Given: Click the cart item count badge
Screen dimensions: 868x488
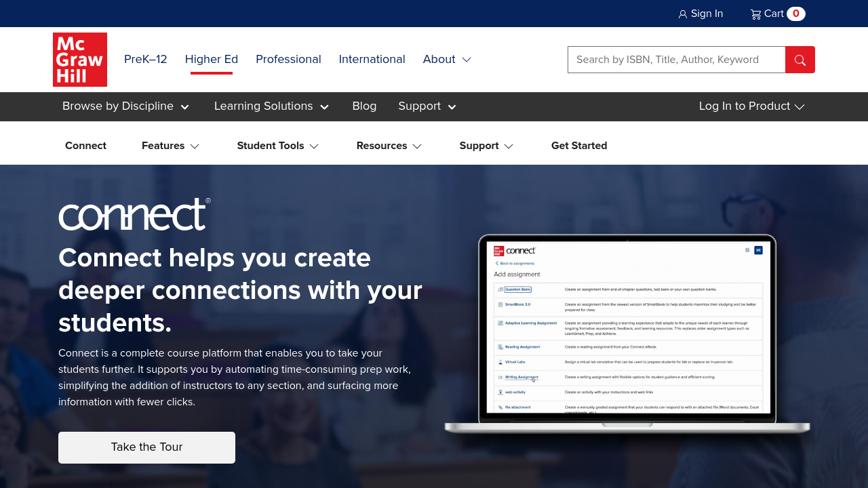Looking at the screenshot, I should point(795,14).
